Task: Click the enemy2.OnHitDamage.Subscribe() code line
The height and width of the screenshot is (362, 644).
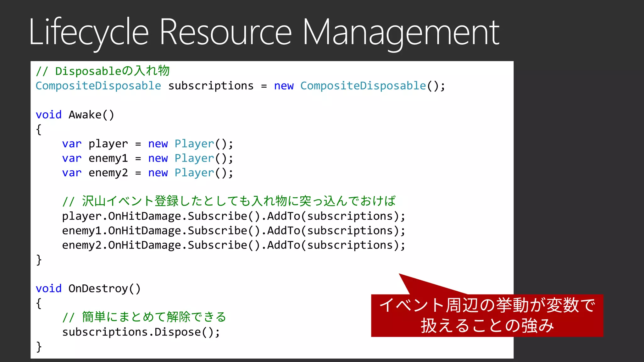Action: point(234,245)
